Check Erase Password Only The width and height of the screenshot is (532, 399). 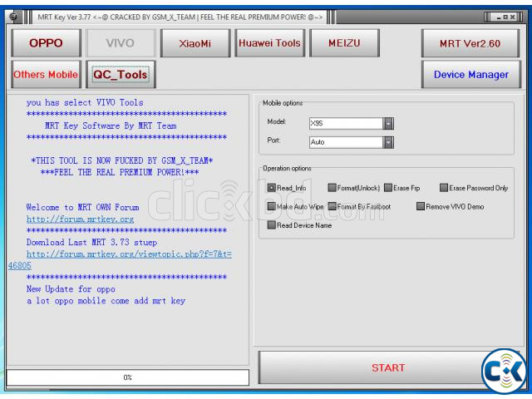444,188
